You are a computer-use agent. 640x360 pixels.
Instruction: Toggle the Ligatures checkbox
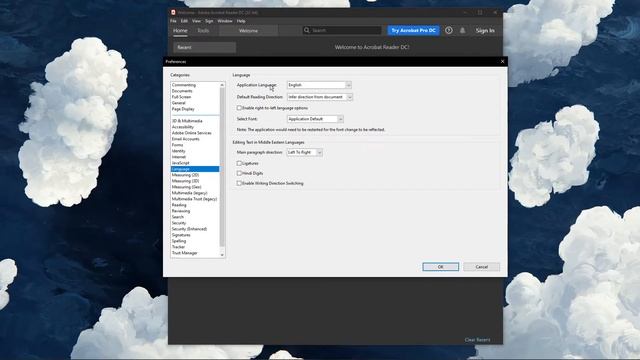239,163
